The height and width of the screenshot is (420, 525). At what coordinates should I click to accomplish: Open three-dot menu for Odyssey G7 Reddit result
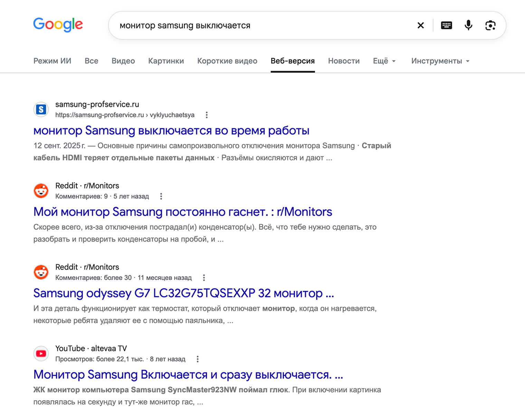[x=204, y=278]
